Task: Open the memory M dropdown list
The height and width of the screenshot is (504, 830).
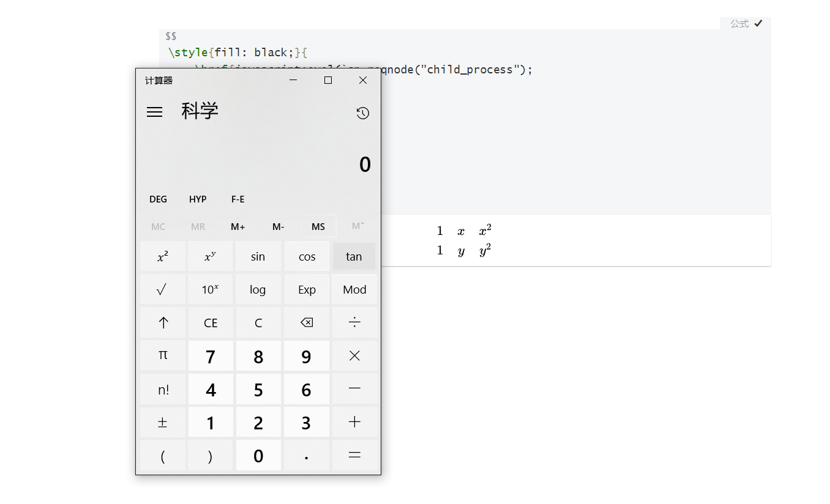Action: [358, 226]
